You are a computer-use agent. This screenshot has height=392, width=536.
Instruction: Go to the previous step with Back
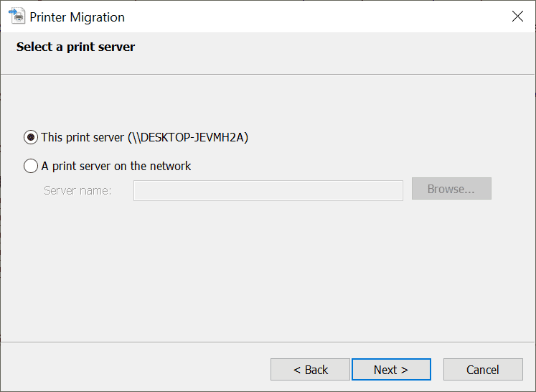tap(310, 370)
